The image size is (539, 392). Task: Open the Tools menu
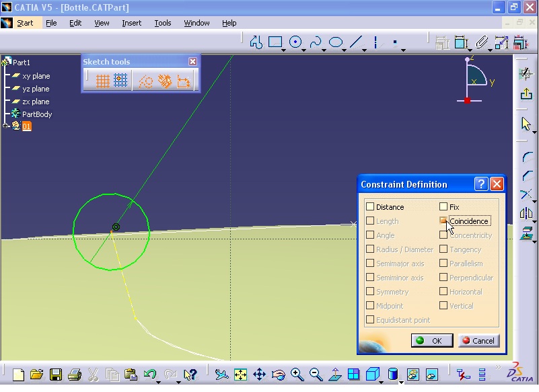pyautogui.click(x=163, y=23)
